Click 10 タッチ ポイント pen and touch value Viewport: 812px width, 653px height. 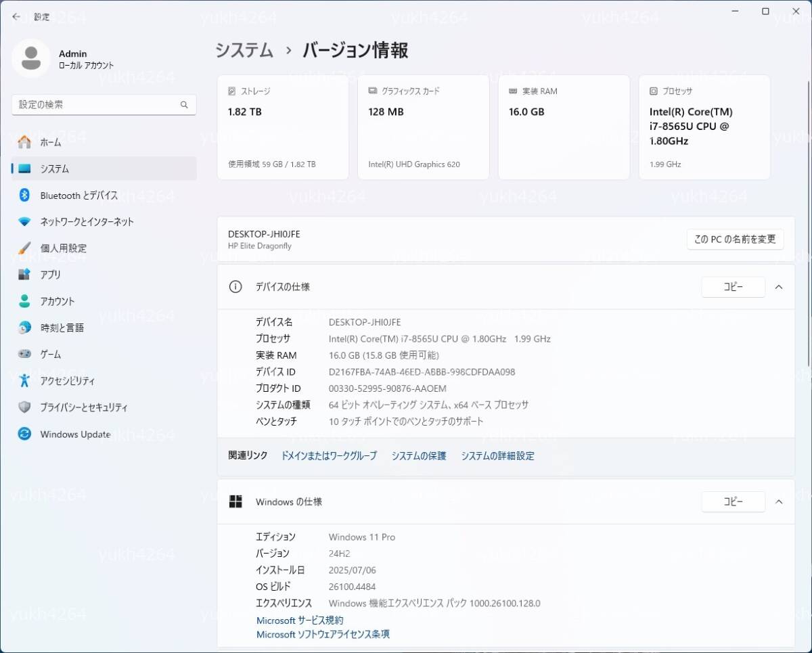click(406, 422)
